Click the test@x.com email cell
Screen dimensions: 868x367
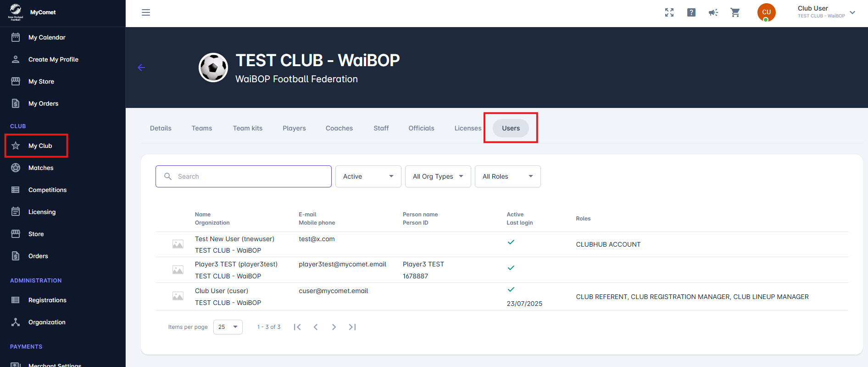click(317, 239)
